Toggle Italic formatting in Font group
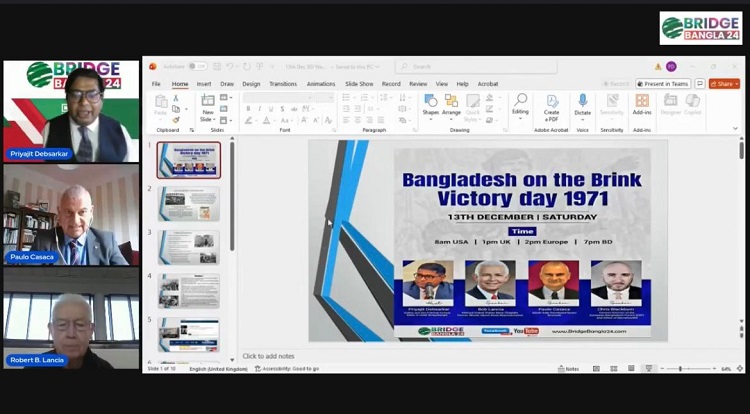This screenshot has width=750, height=414. click(259, 109)
